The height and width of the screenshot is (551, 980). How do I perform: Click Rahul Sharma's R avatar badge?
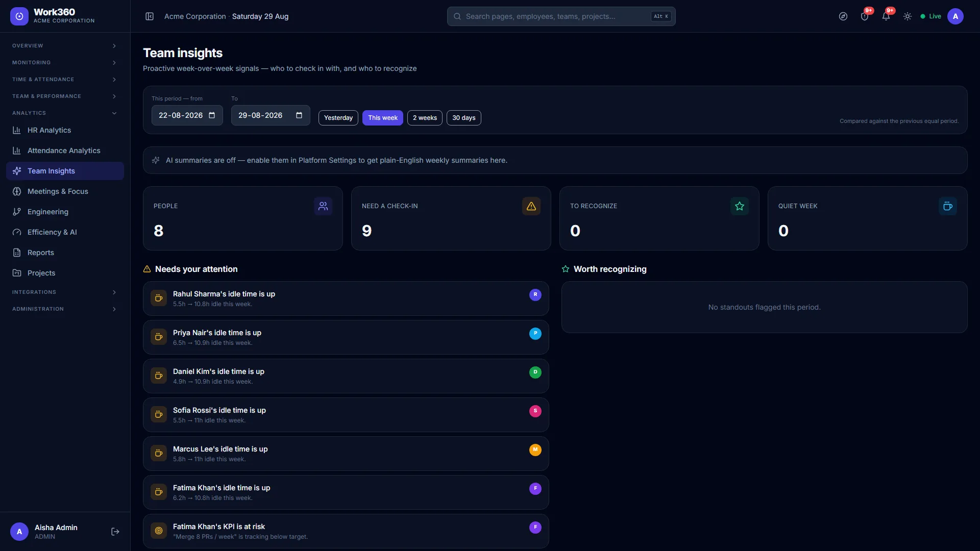(535, 294)
